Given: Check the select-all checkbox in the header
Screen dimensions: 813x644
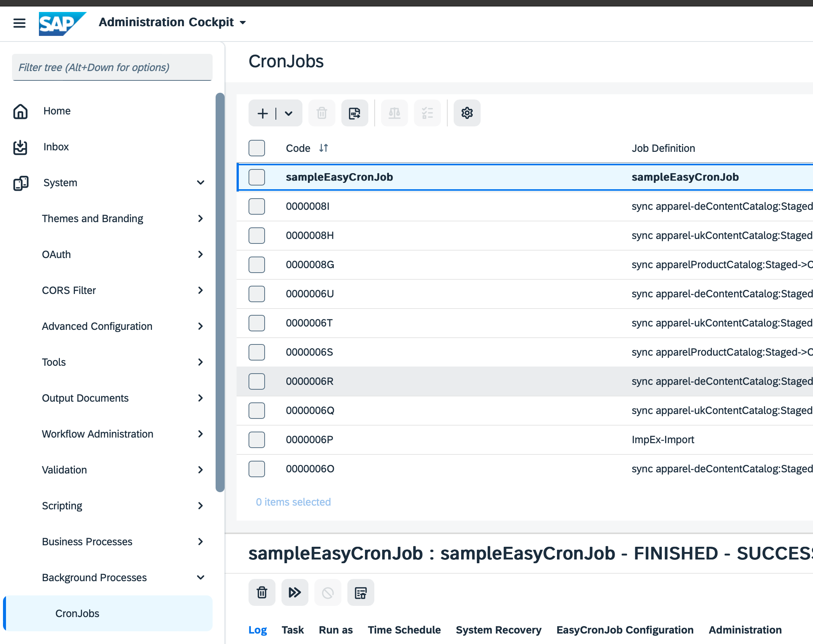Looking at the screenshot, I should 256,148.
